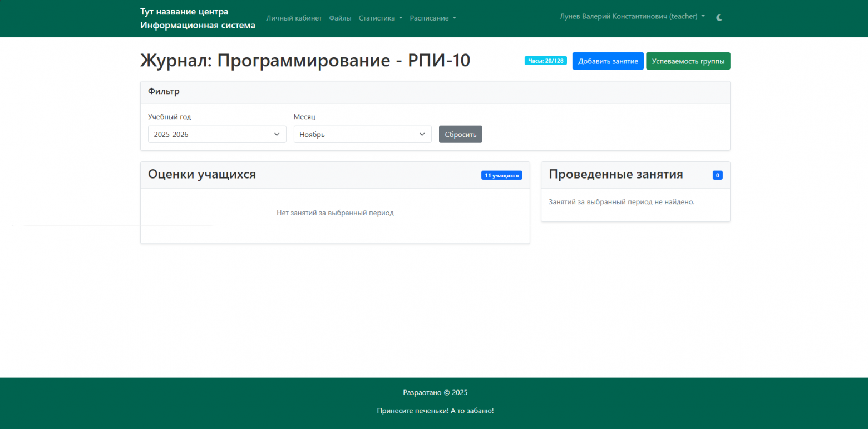Screen dimensions: 868x429
Task: Open the teacher account dropdown menu
Action: 633,16
